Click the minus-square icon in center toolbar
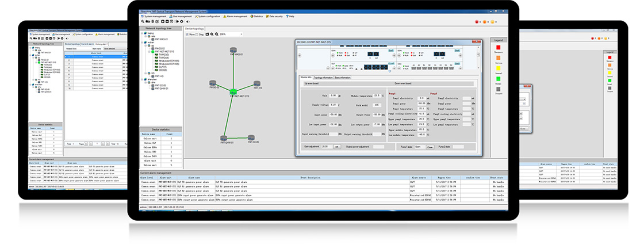Image resolution: width=644 pixels, height=249 pixels. (167, 21)
